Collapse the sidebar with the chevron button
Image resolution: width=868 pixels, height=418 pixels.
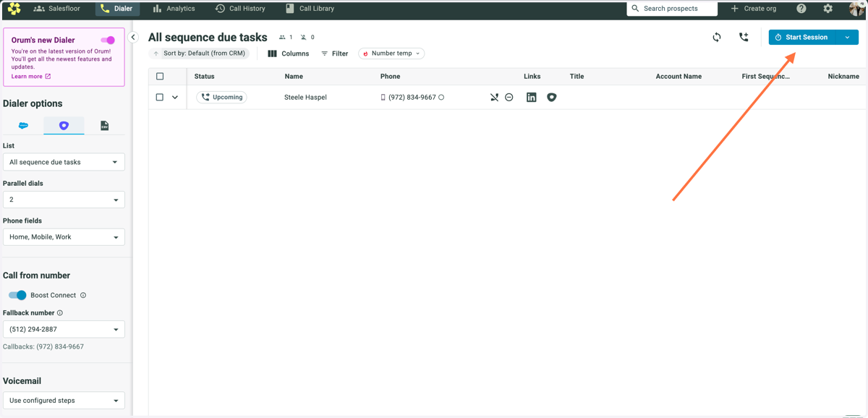point(133,37)
